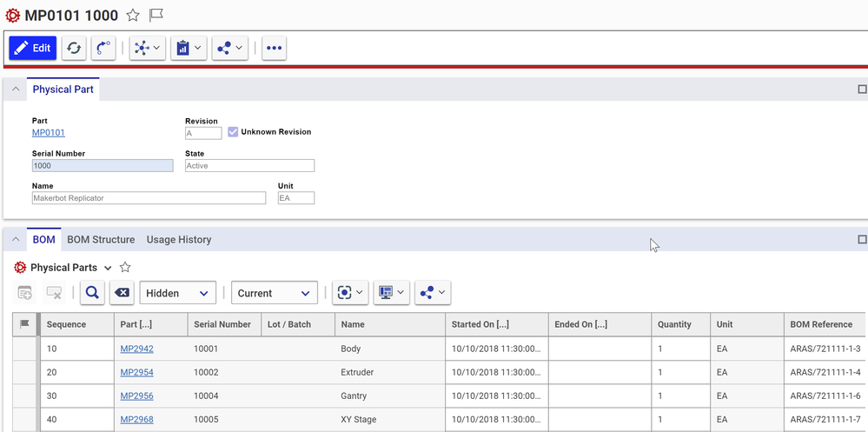Viewport: 868px width, 432px height.
Task: Open the Hidden dropdown
Action: (x=177, y=294)
